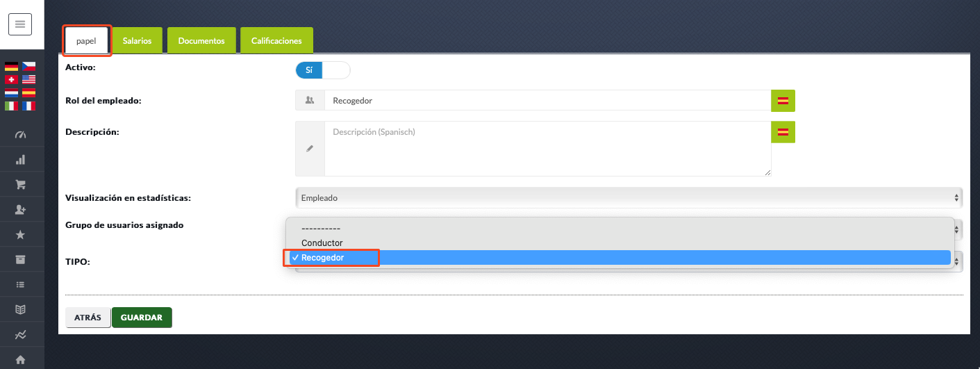Click Spanish flag button beside Descripción

click(x=783, y=132)
